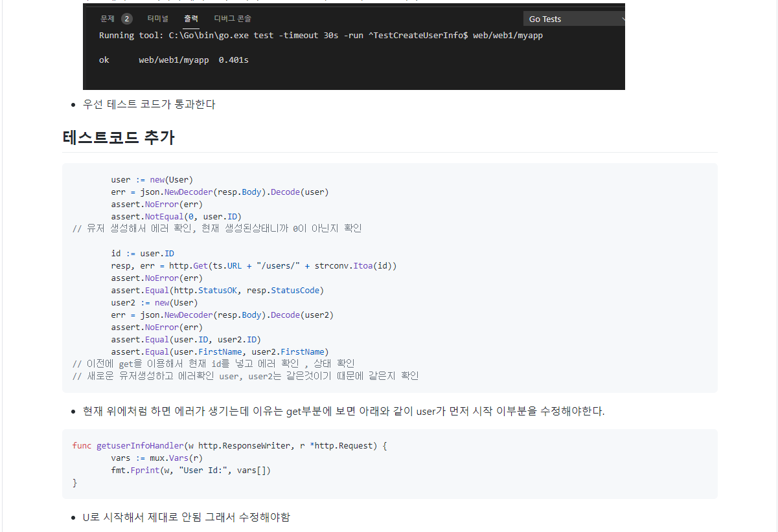This screenshot has height=532, width=778.
Task: Click the bullet starting '현재 위에처럼 하면 에러가'
Action: [x=343, y=412]
